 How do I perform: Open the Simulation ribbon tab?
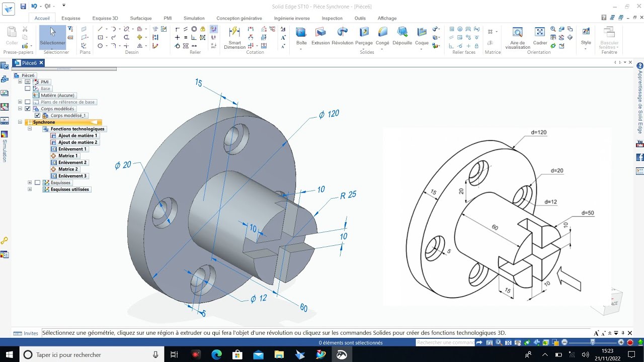194,18
